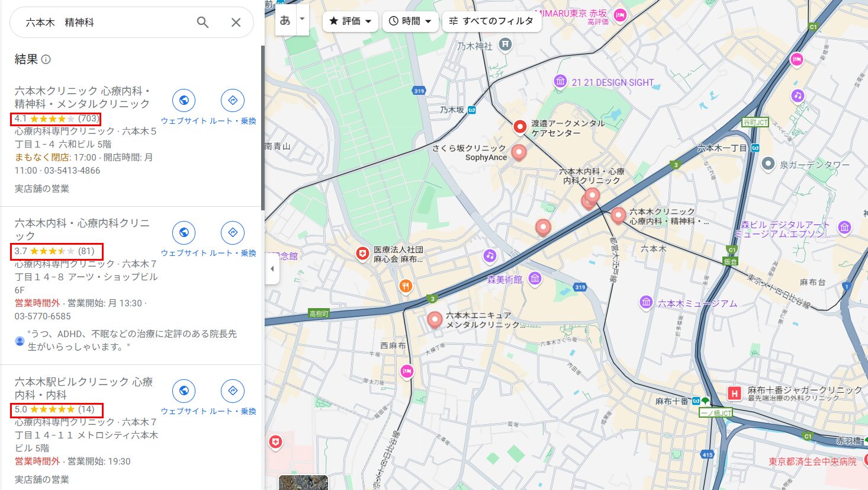Click the selected 渡邉アークメンタルケアセンター map pin
Screen dimensions: 868x490
[x=519, y=127]
